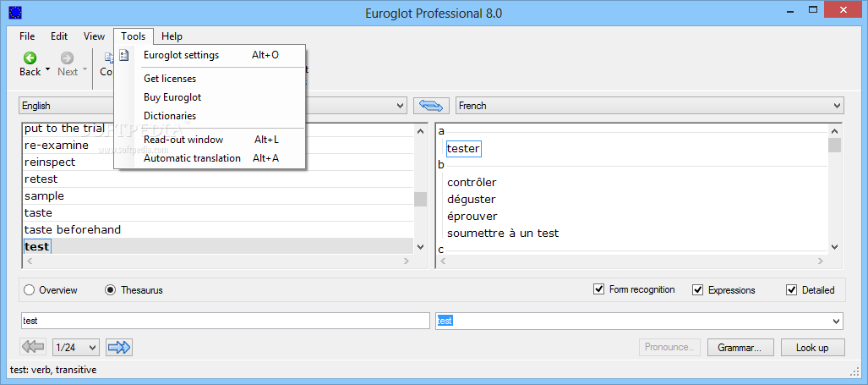Click the source word list's scroll-down arrow
The height and width of the screenshot is (385, 868).
point(420,247)
